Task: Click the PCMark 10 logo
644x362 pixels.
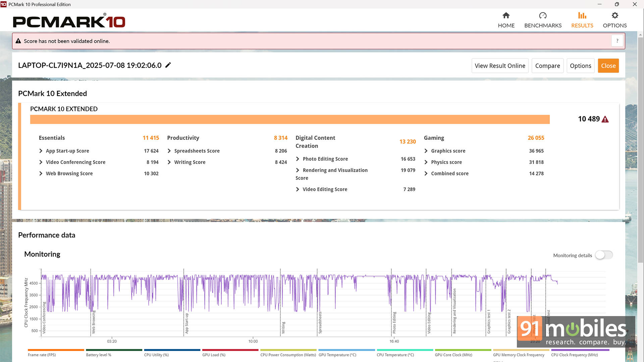Action: (x=69, y=21)
